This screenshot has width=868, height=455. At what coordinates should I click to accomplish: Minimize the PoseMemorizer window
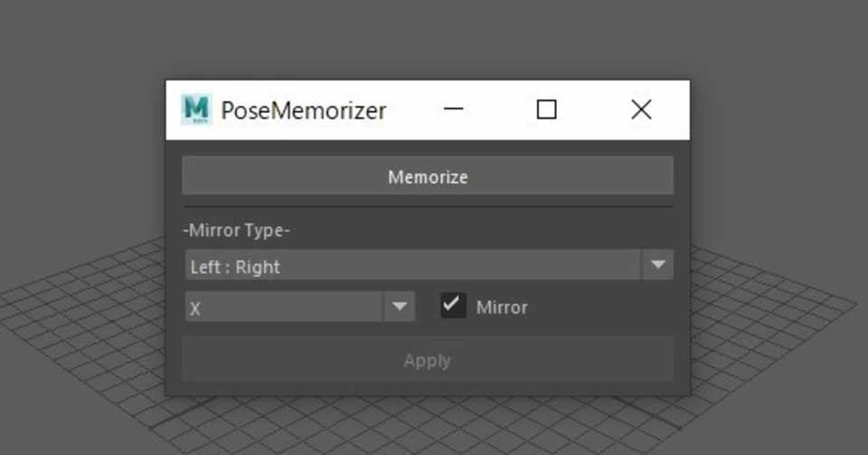click(x=454, y=109)
